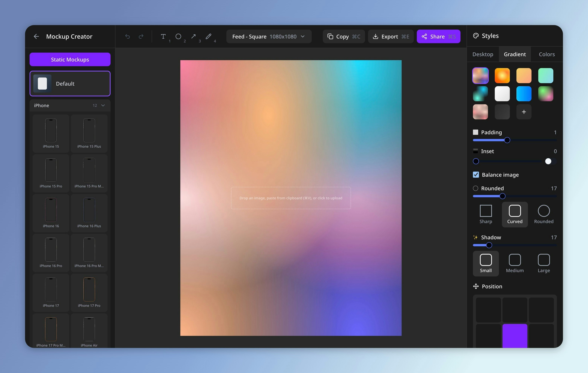Add a new custom gradient with the plus tile

524,112
